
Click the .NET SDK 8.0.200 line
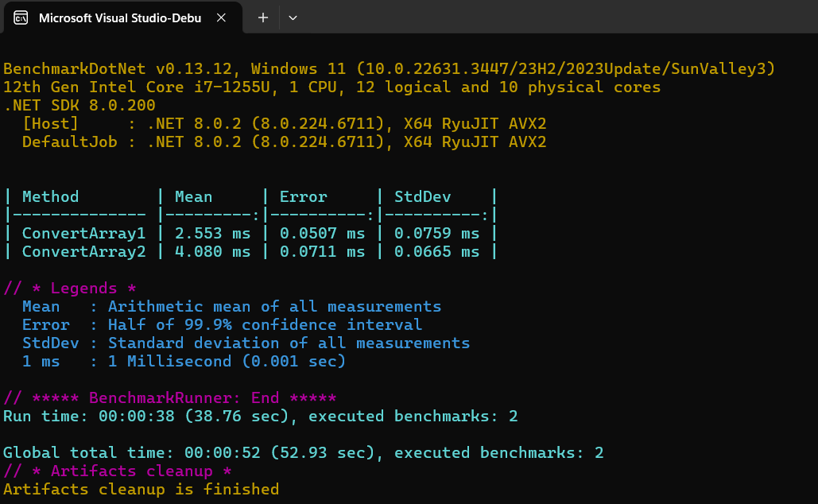79,106
